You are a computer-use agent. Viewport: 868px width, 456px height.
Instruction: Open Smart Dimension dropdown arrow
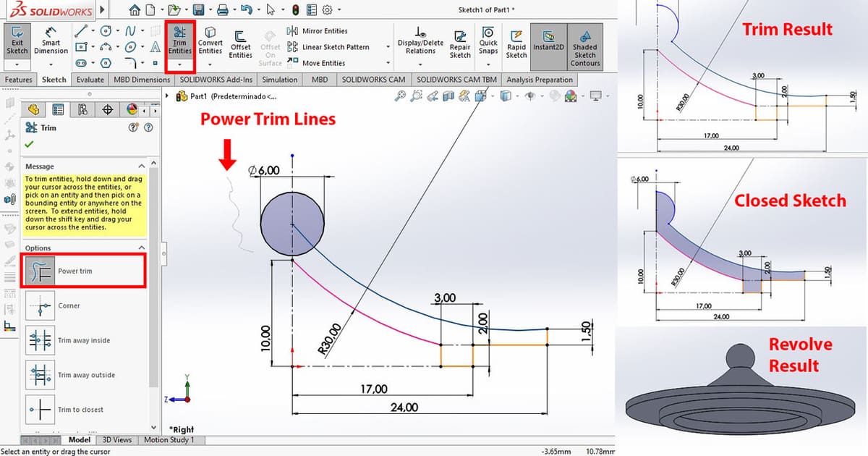point(51,64)
